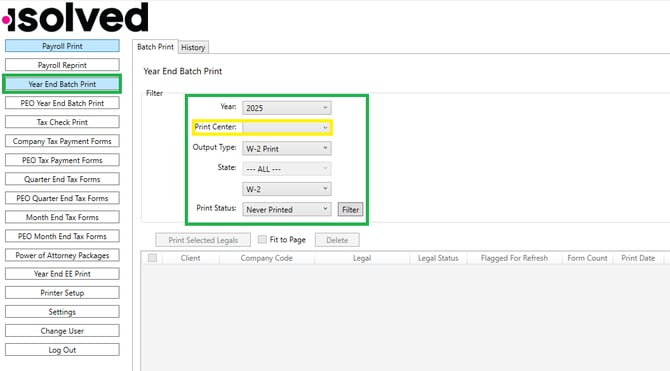Viewport: 670px width, 371px height.
Task: Sort by the Client column header
Action: (x=191, y=258)
